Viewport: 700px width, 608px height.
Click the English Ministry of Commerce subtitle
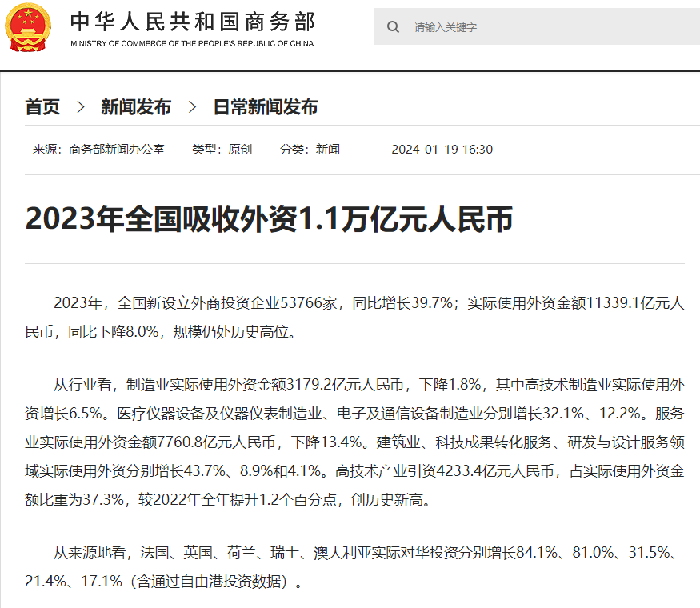click(192, 43)
